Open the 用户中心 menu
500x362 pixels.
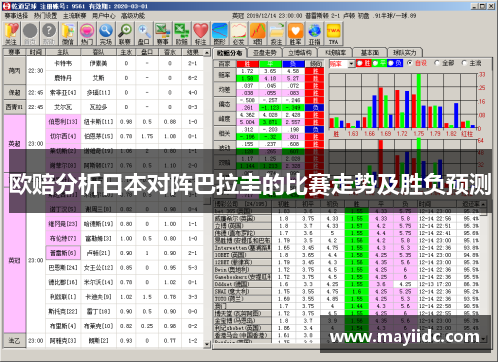(x=104, y=16)
